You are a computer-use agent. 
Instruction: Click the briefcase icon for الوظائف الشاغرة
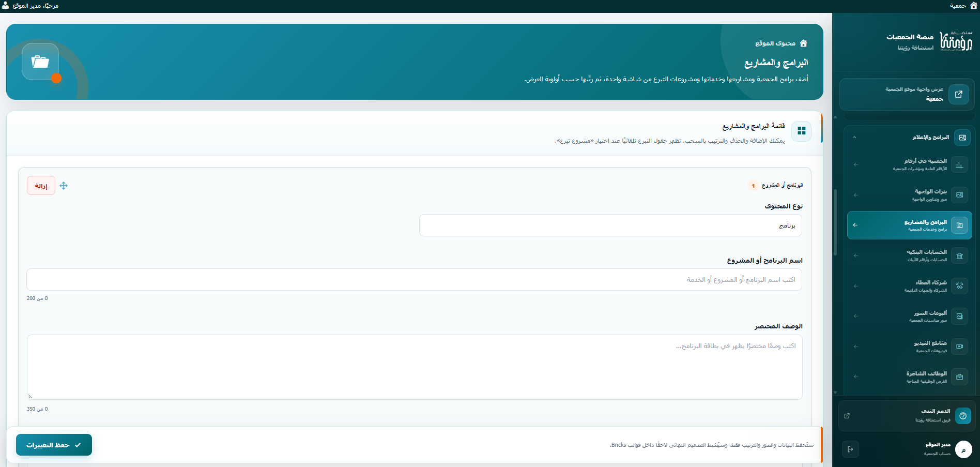(x=959, y=377)
